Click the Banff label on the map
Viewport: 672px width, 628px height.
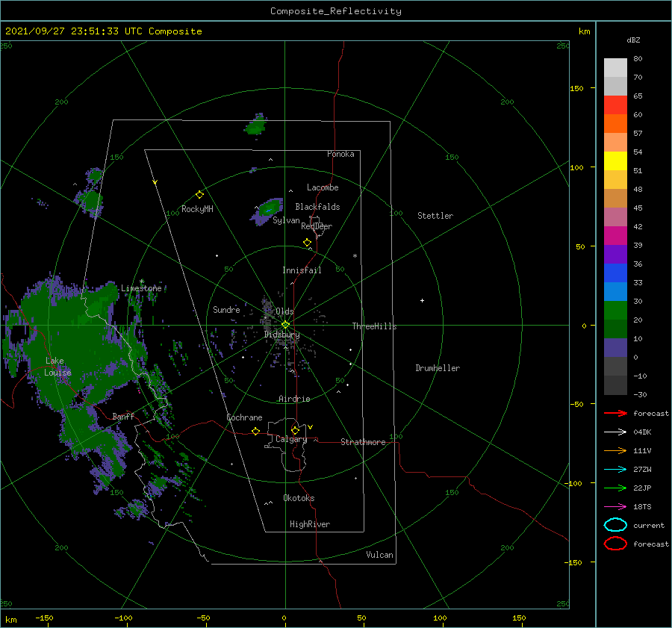pyautogui.click(x=123, y=416)
